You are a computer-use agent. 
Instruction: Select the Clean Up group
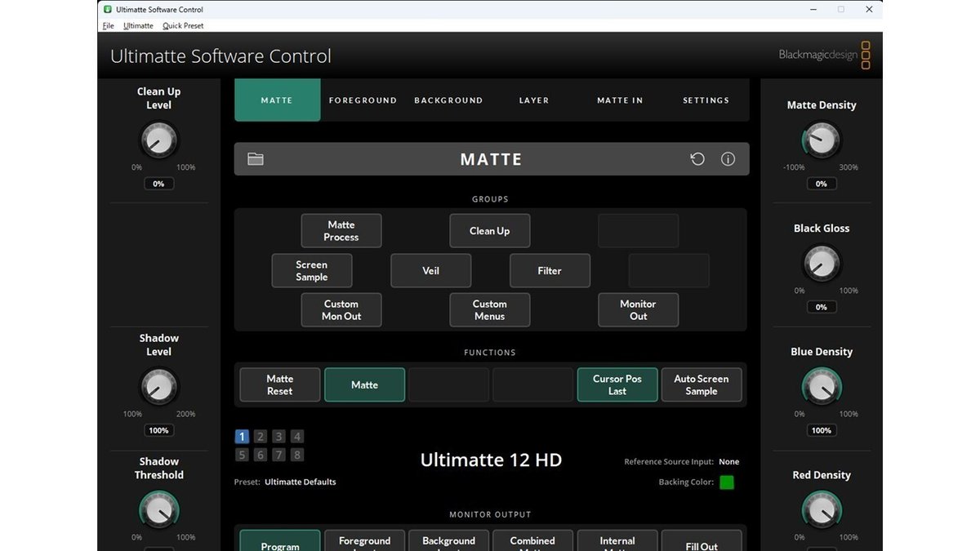coord(490,231)
